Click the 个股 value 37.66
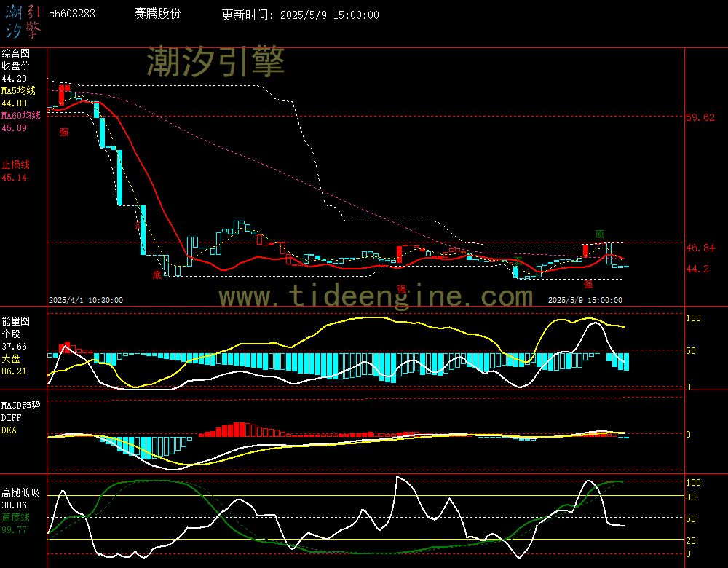728x568 pixels. point(15,347)
